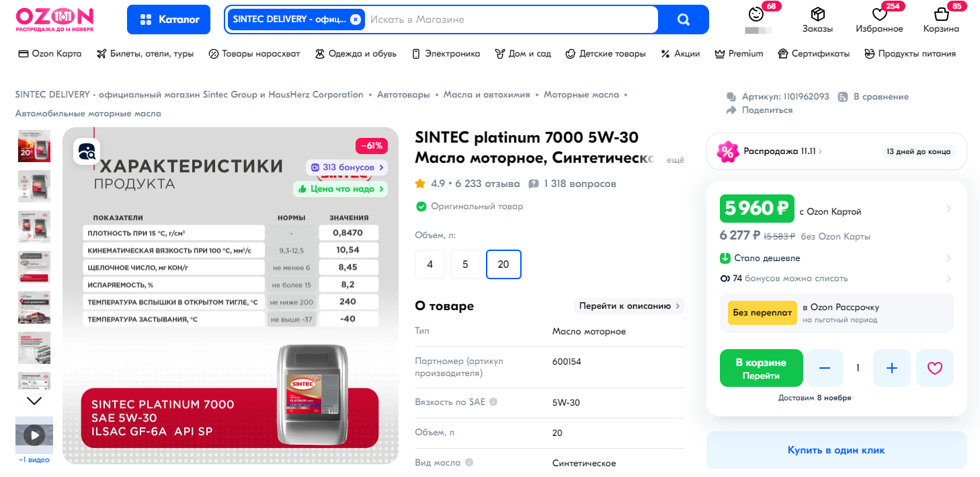Add product to favorites with heart button

tap(935, 368)
